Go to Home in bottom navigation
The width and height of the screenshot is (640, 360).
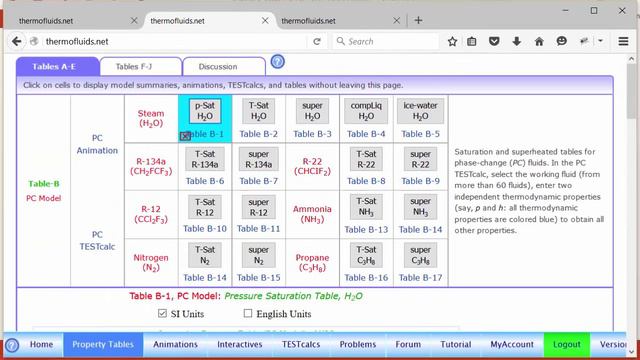(x=41, y=344)
